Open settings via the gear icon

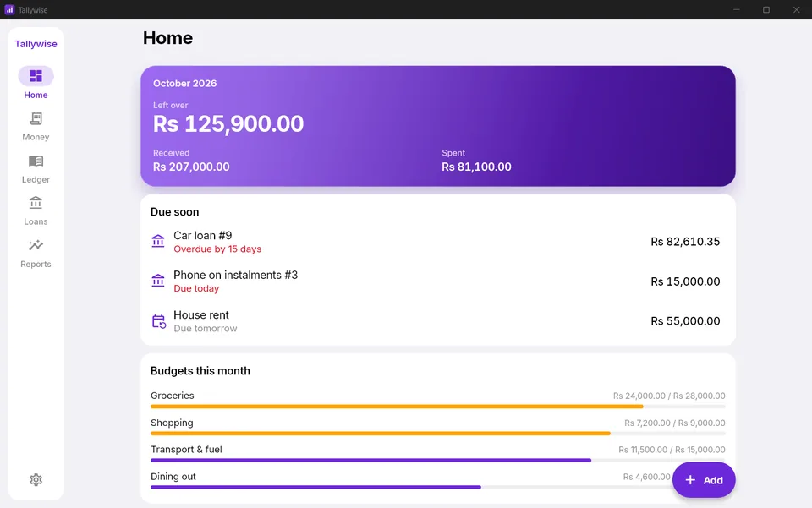click(36, 479)
